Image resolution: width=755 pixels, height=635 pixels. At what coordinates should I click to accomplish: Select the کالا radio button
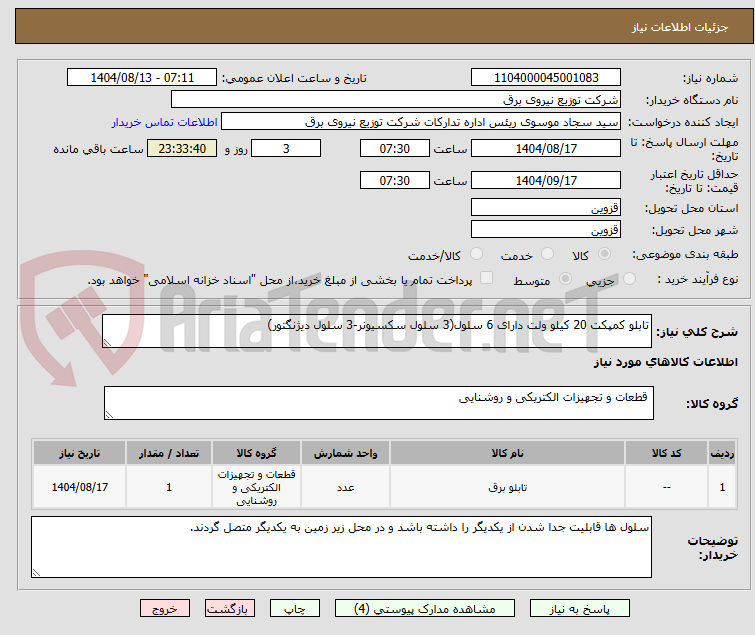[604, 254]
